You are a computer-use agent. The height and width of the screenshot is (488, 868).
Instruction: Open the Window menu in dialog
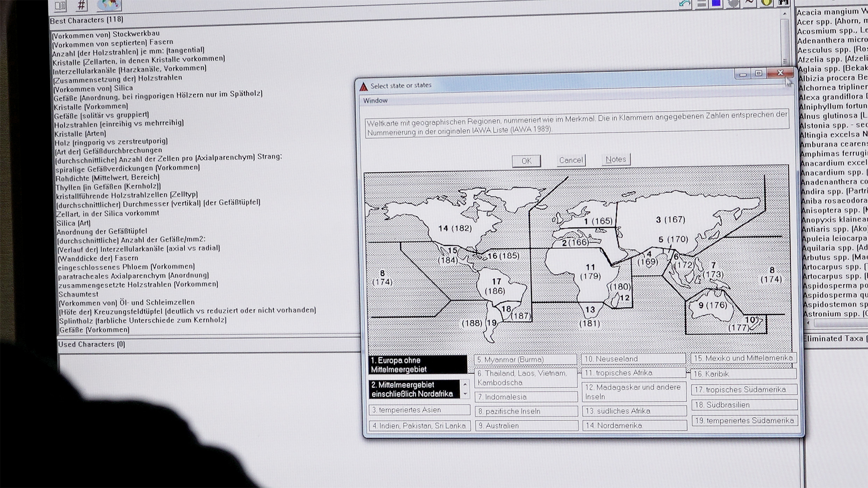point(375,101)
